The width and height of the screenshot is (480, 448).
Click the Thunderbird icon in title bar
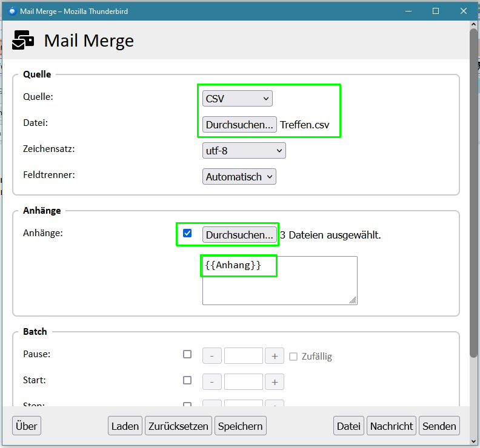(x=12, y=11)
